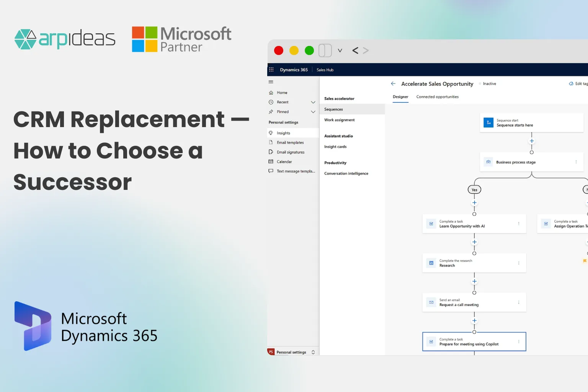Select the Sequence start step icon
The width and height of the screenshot is (588, 392).
tap(488, 122)
